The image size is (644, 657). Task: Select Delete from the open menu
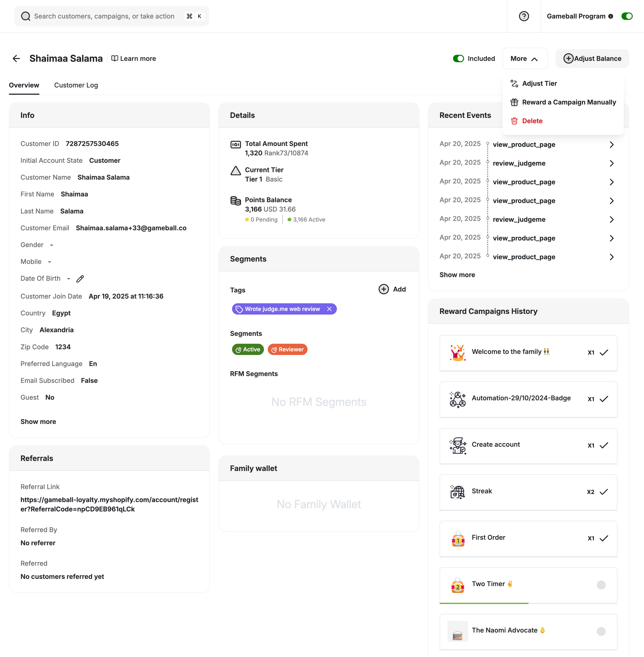pyautogui.click(x=532, y=121)
